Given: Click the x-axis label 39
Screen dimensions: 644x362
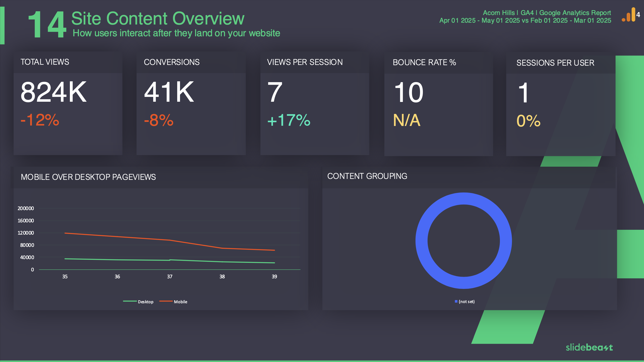Looking at the screenshot, I should (x=275, y=276).
